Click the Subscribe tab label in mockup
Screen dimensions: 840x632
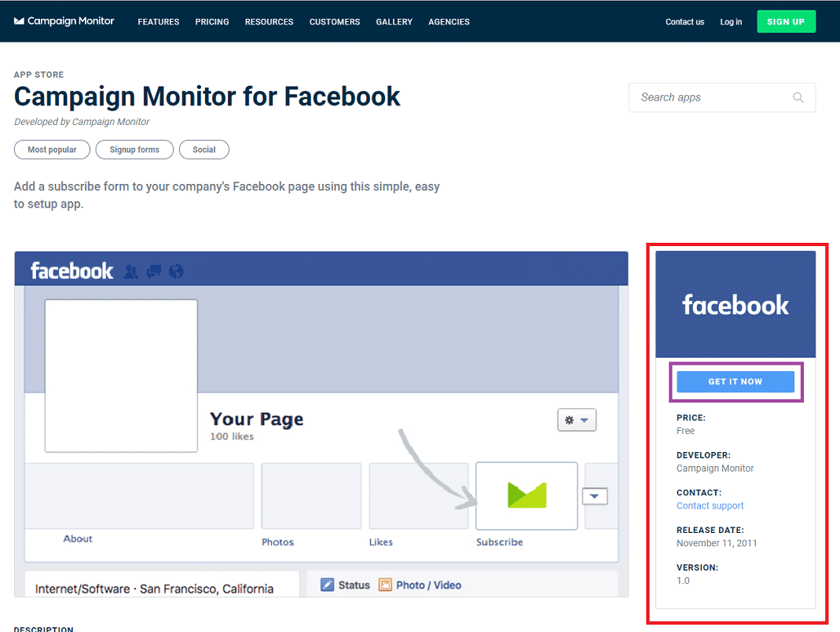pyautogui.click(x=499, y=542)
